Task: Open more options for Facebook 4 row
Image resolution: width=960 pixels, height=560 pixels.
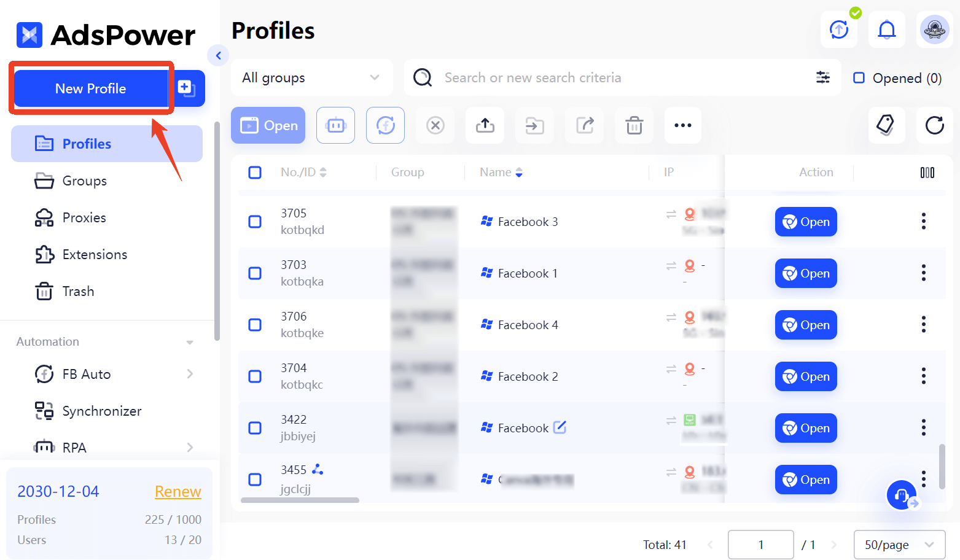Action: coord(923,325)
